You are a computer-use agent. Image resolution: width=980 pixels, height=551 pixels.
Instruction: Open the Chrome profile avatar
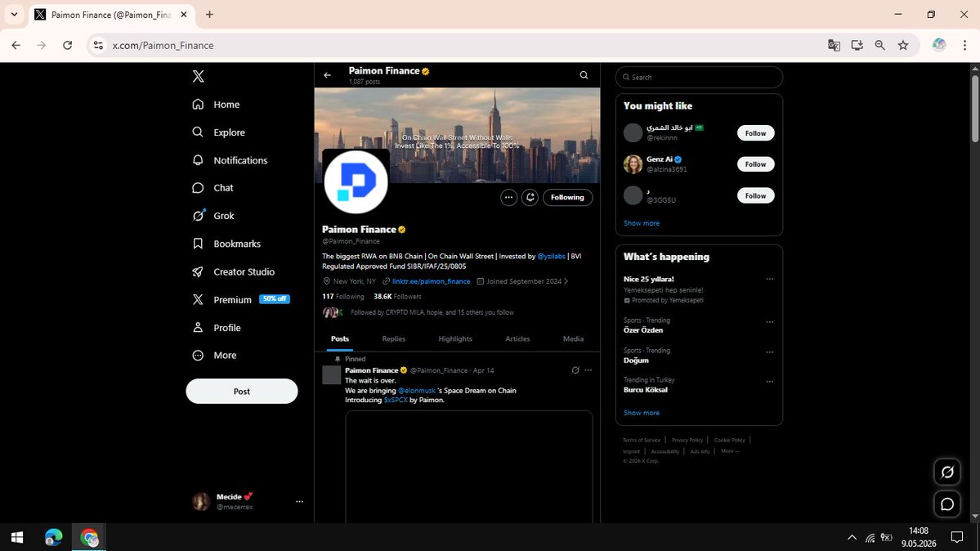point(939,45)
